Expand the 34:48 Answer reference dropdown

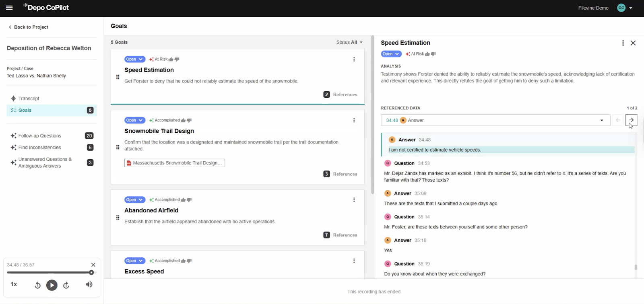[x=601, y=120]
